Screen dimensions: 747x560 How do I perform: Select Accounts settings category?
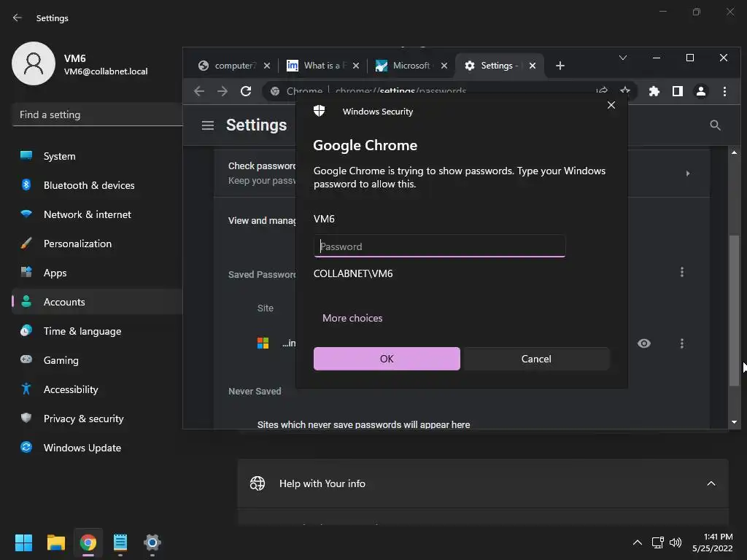point(97,302)
